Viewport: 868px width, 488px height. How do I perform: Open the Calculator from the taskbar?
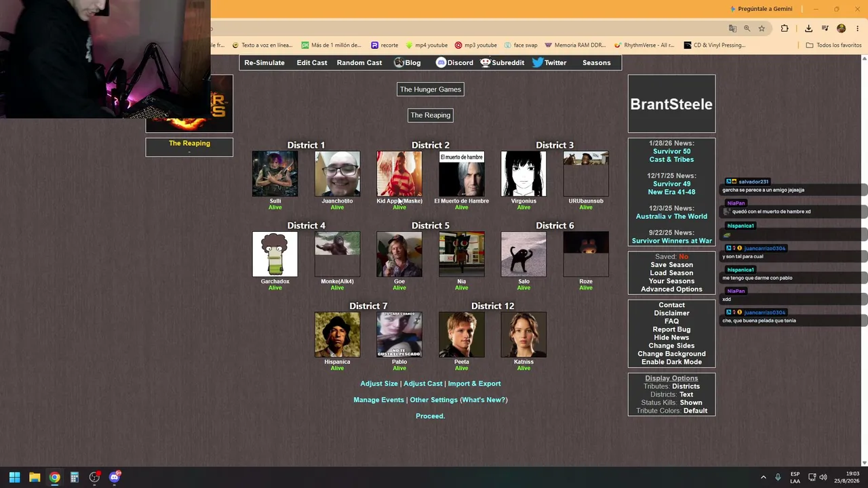(75, 477)
